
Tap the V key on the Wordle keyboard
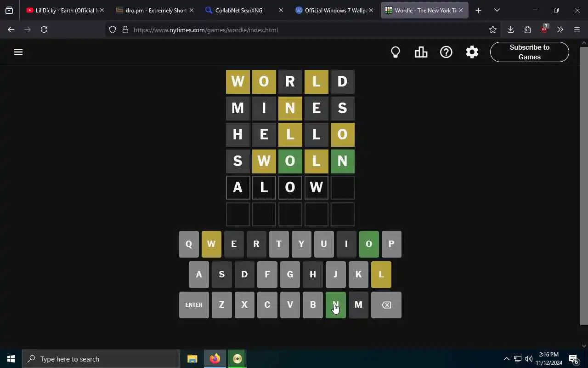[290, 305]
